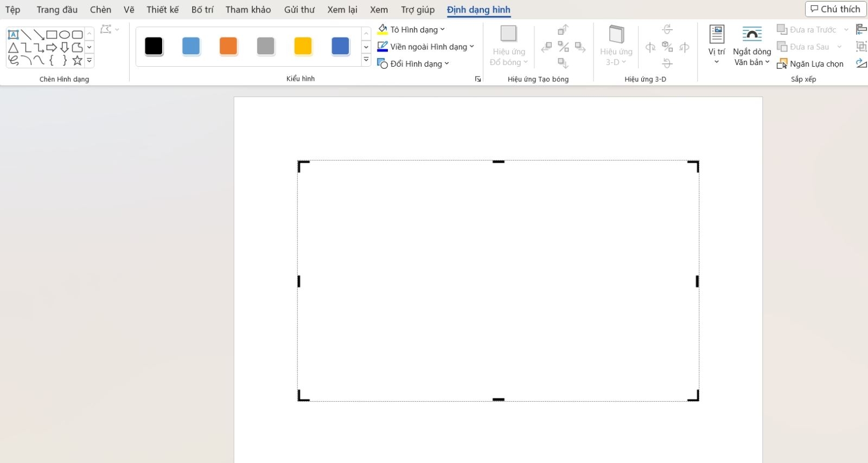Choose the Left Brace shape
This screenshot has height=463, width=868.
pos(52,60)
